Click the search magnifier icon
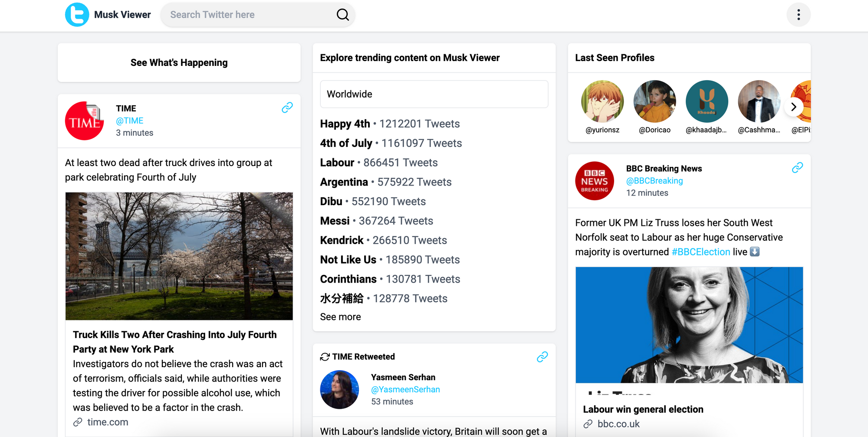Image resolution: width=868 pixels, height=437 pixels. click(x=343, y=15)
